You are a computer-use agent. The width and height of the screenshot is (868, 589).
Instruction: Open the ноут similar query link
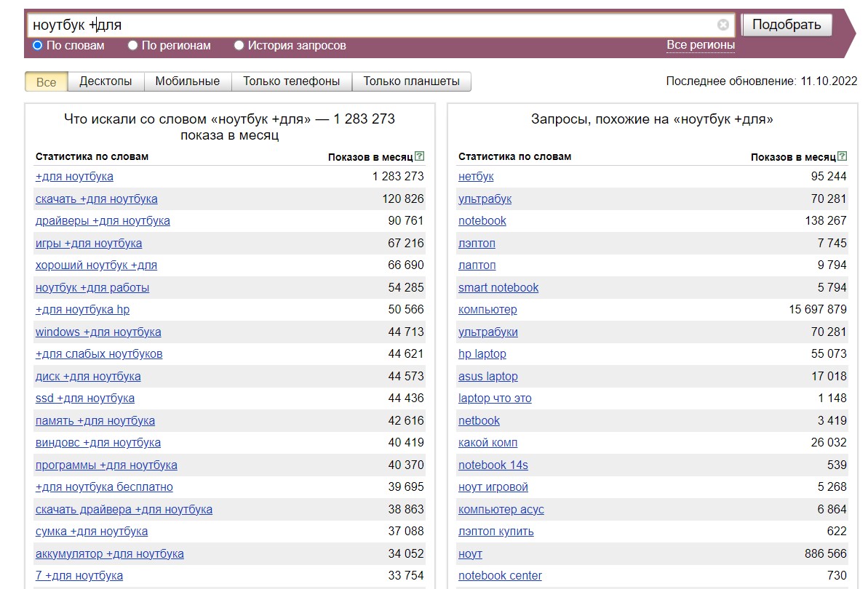point(470,553)
